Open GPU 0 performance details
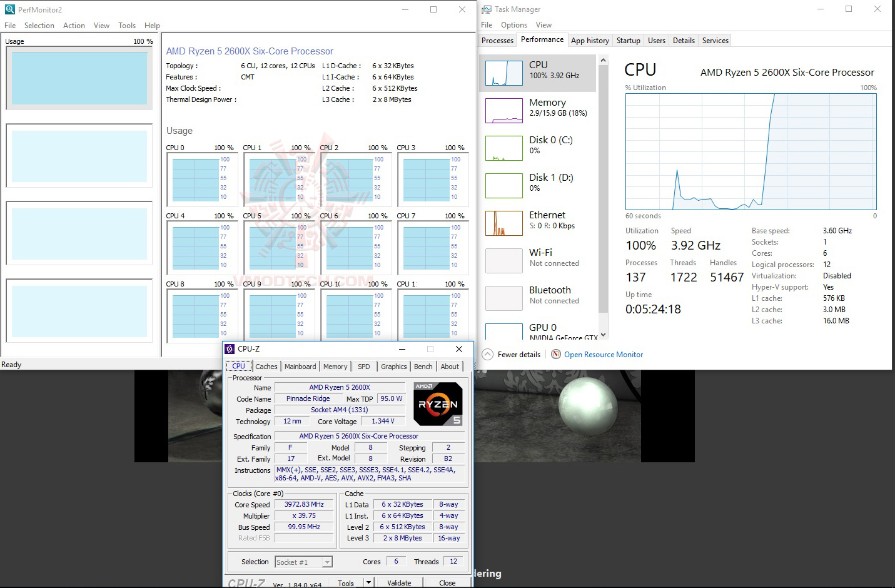The width and height of the screenshot is (895, 588). click(x=538, y=329)
